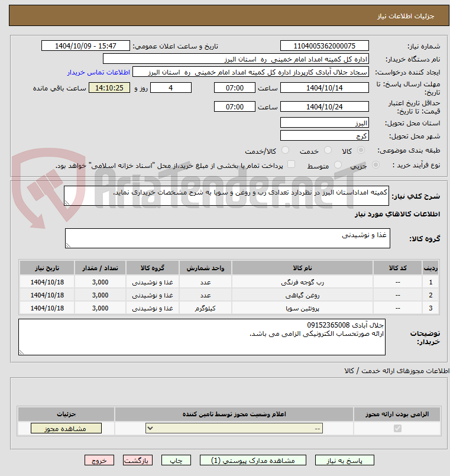Click the 14:10:25 remaining time field
The width and height of the screenshot is (450, 476).
[109, 88]
